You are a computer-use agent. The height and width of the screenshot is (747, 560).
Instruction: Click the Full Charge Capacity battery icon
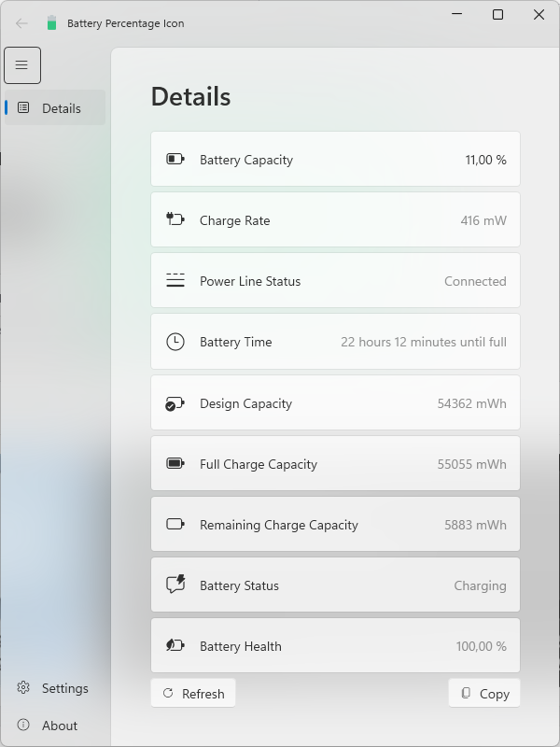point(175,463)
